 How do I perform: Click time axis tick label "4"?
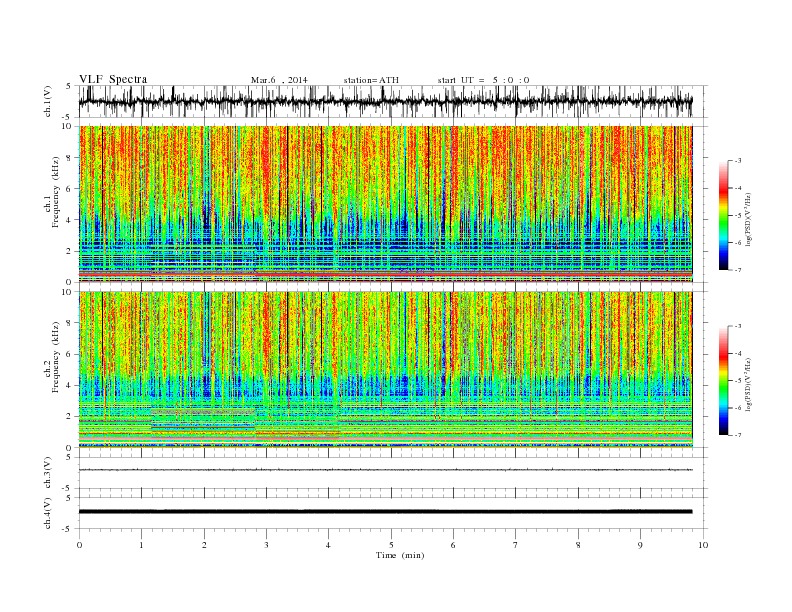coord(328,545)
